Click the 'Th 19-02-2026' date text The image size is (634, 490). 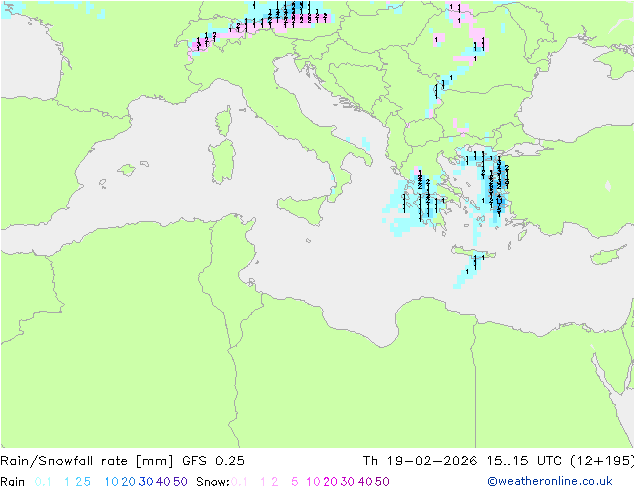420,461
